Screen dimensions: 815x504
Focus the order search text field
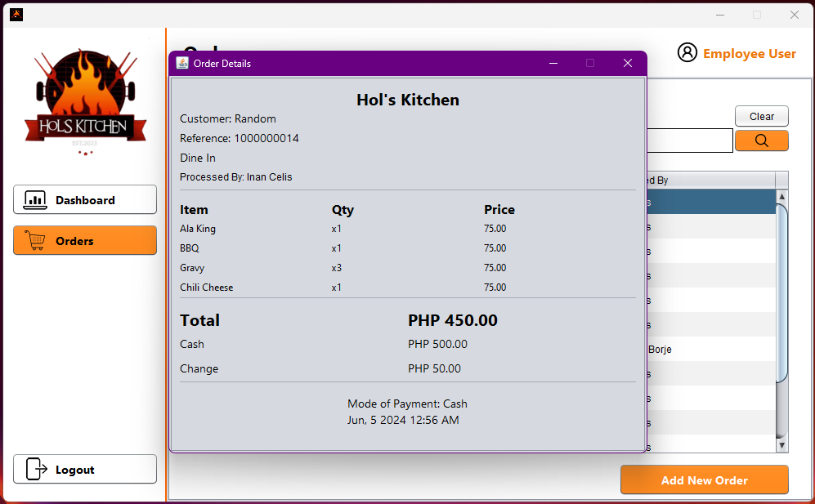tap(690, 140)
